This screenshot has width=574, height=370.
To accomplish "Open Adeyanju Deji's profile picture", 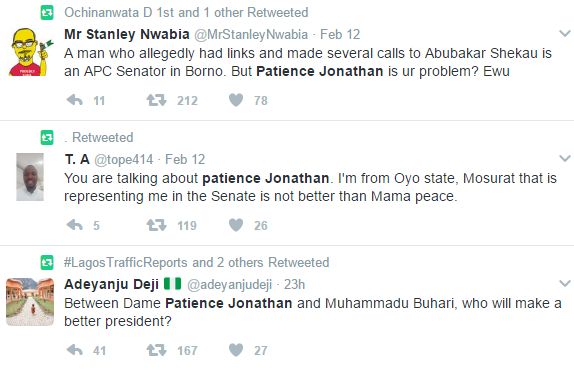I will pyautogui.click(x=30, y=302).
